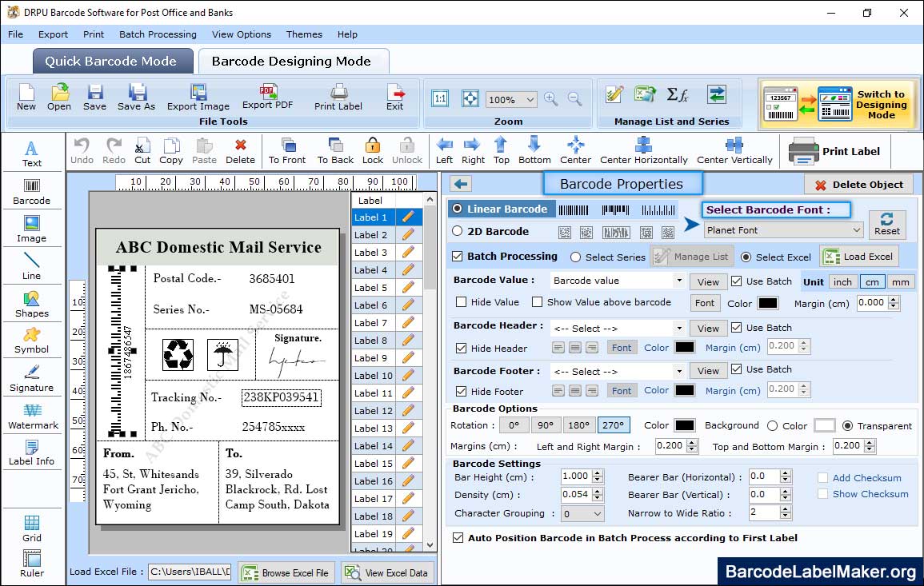Click Save As icon
The width and height of the screenshot is (924, 586).
pos(136,98)
